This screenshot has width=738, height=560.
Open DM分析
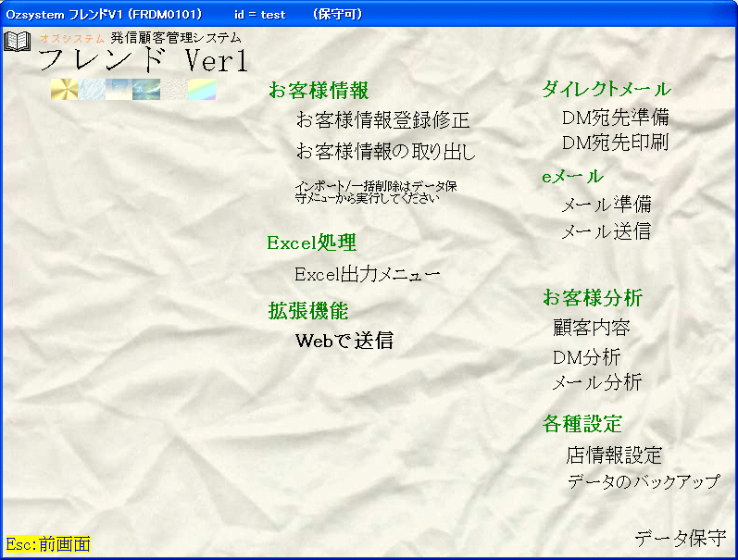586,357
